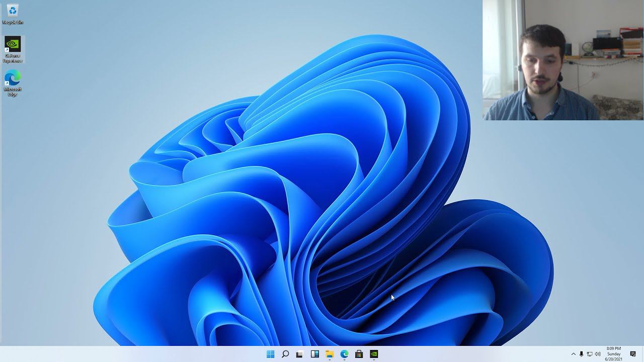Select the Recycle Bin desktop icon
644x362 pixels.
(x=13, y=14)
